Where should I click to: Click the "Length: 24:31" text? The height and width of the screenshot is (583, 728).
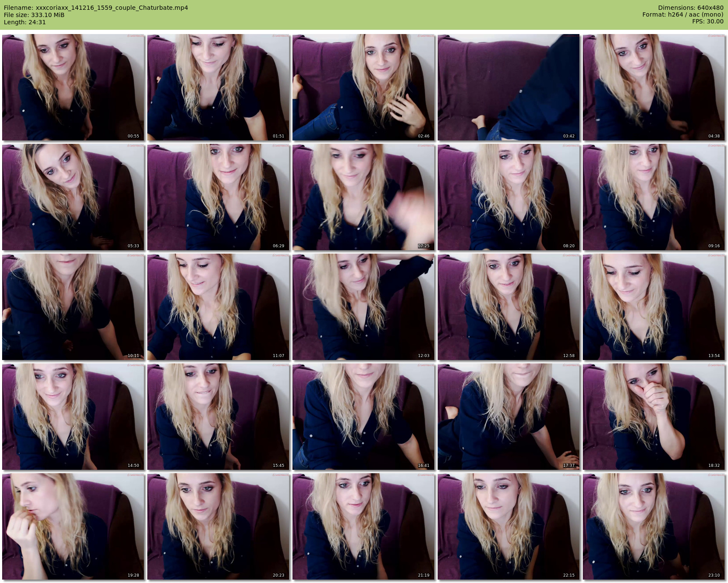pyautogui.click(x=25, y=22)
